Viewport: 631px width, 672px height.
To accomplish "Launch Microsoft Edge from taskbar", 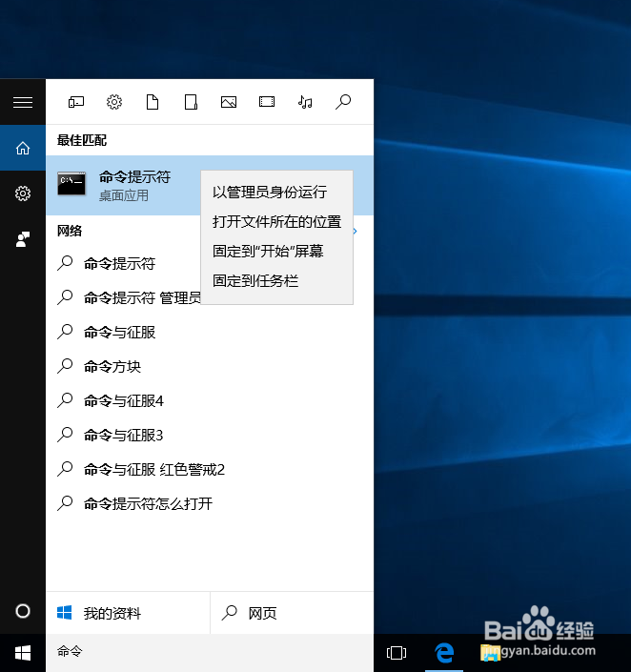I will [x=444, y=653].
